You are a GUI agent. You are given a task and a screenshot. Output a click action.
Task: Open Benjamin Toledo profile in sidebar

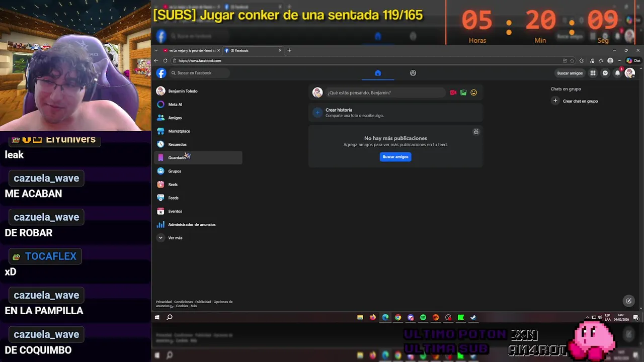pyautogui.click(x=199, y=91)
